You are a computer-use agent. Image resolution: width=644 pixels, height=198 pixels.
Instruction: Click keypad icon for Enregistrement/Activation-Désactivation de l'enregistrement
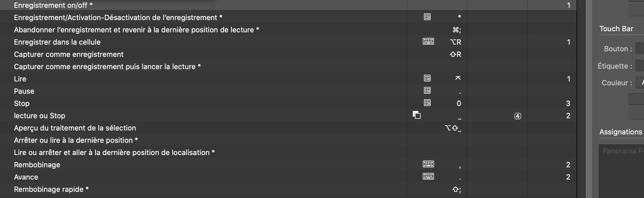click(x=427, y=17)
